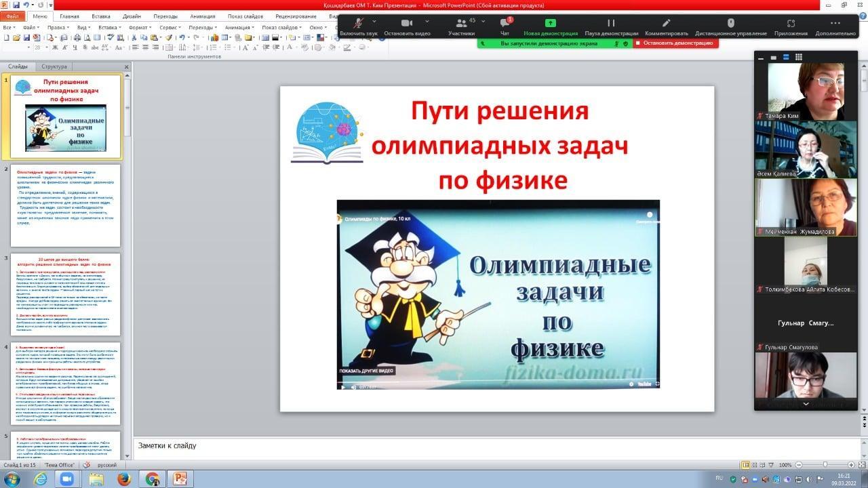Expand audio options arrow beside microphone
The image size is (868, 488).
(376, 22)
